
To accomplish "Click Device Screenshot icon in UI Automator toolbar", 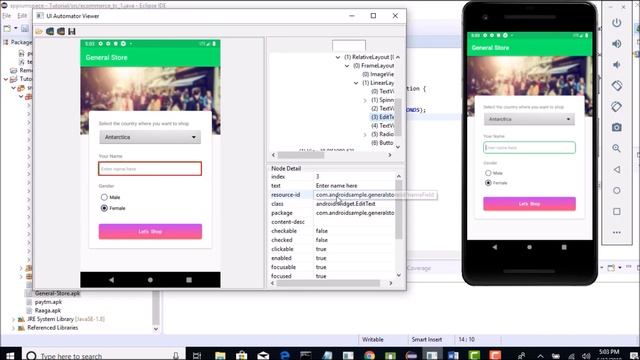I will [50, 31].
